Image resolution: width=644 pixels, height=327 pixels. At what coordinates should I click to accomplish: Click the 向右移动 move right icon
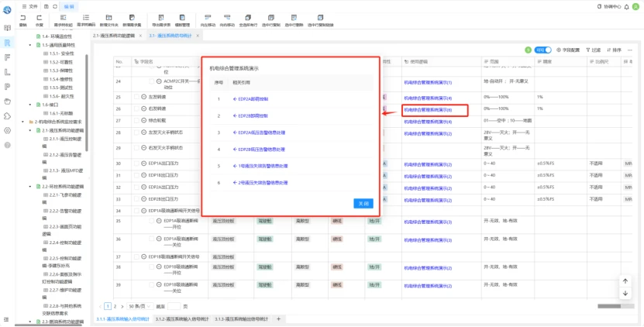[227, 18]
